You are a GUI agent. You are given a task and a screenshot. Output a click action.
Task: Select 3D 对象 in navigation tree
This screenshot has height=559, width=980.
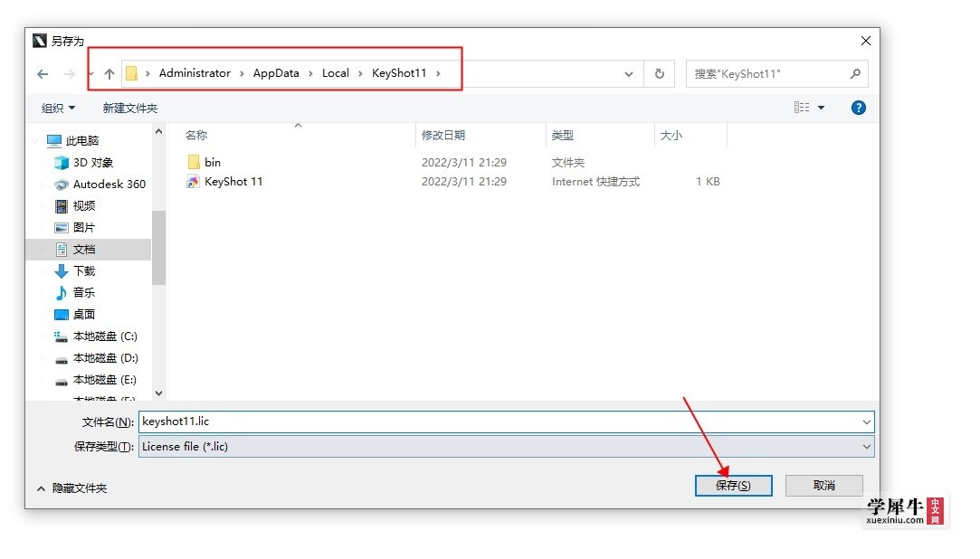tap(93, 163)
